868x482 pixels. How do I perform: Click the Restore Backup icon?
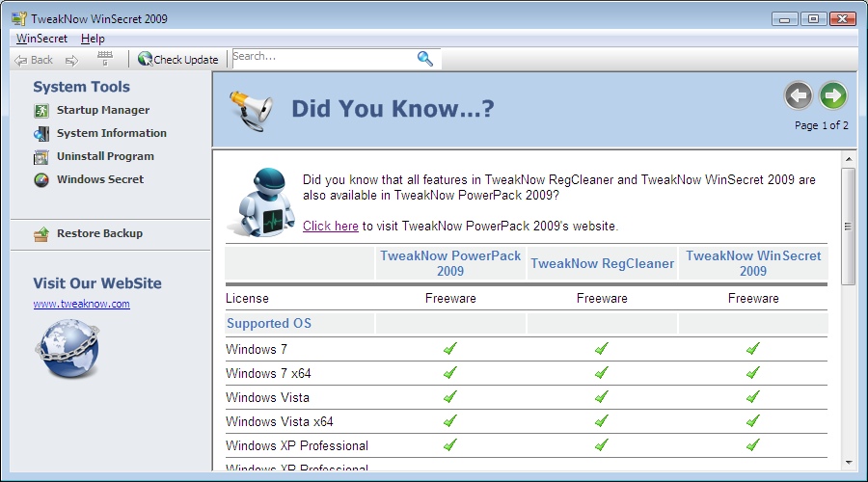(x=41, y=234)
